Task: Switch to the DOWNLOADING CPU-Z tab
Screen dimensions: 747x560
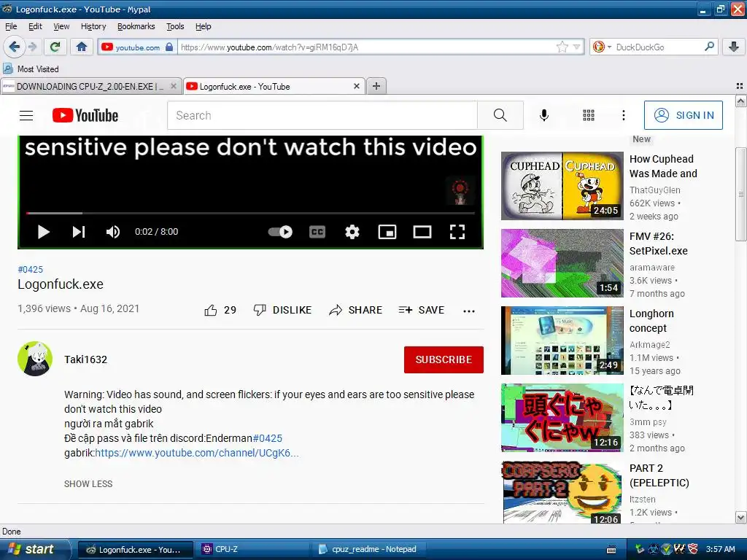Action: (x=90, y=86)
